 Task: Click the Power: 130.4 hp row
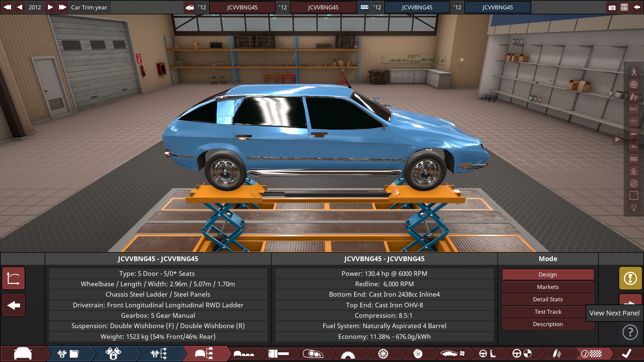(x=384, y=274)
